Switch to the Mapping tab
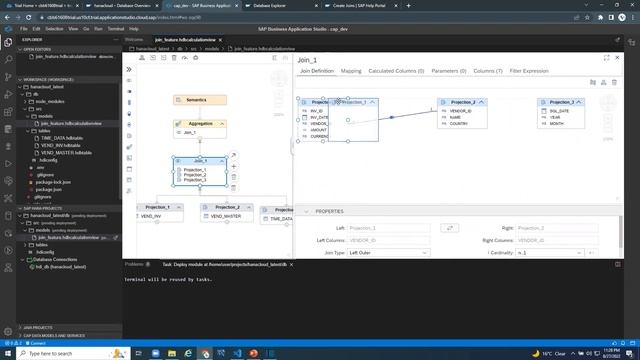This screenshot has width=640, height=360. (351, 71)
